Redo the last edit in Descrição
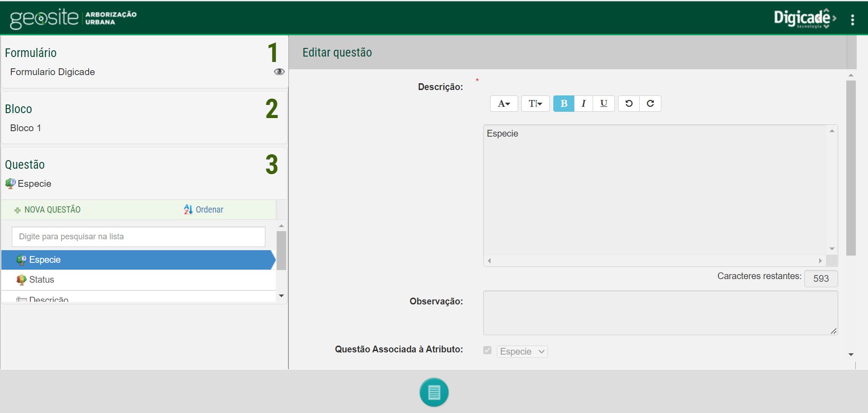 click(650, 104)
